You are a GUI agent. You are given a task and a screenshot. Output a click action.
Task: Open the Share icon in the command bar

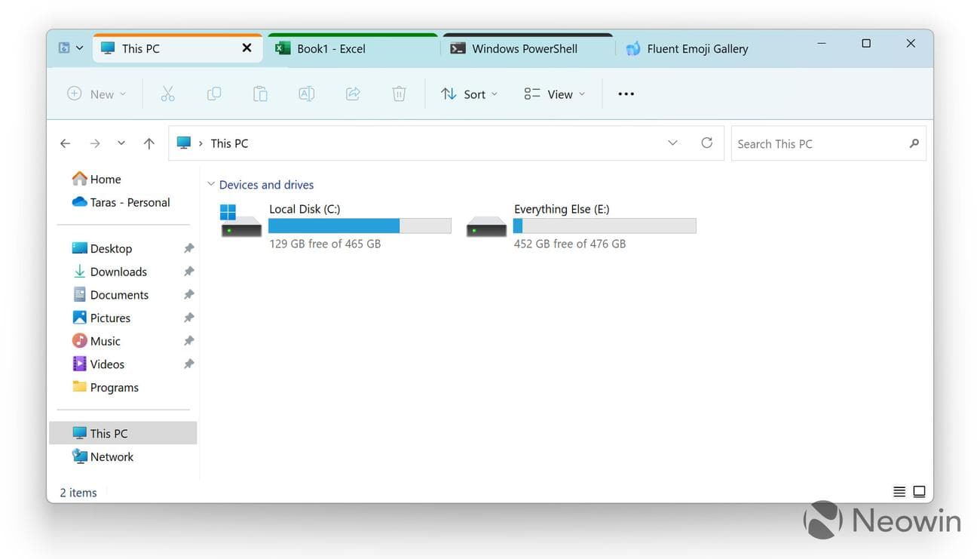[x=352, y=94]
